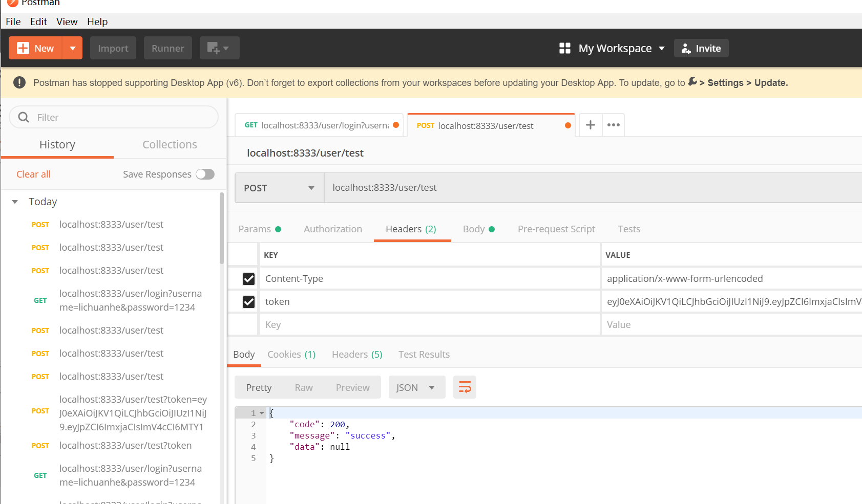Collapse the Today history group

tap(15, 202)
